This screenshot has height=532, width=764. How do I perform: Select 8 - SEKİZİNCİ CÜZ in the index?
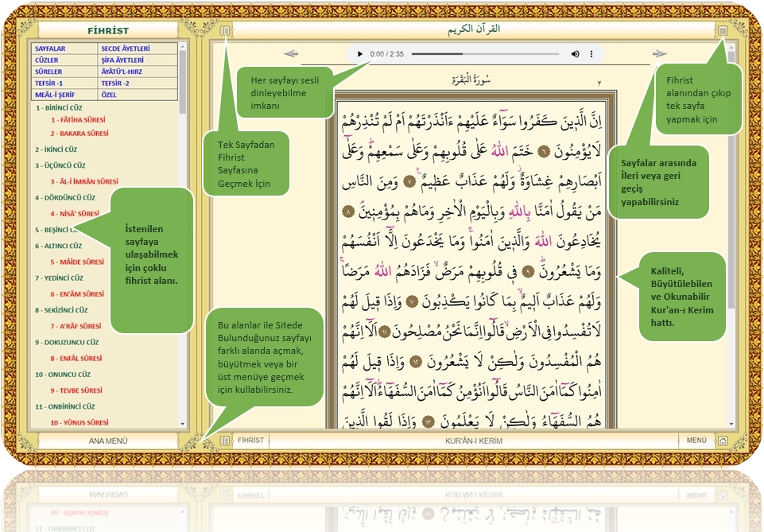tap(61, 310)
